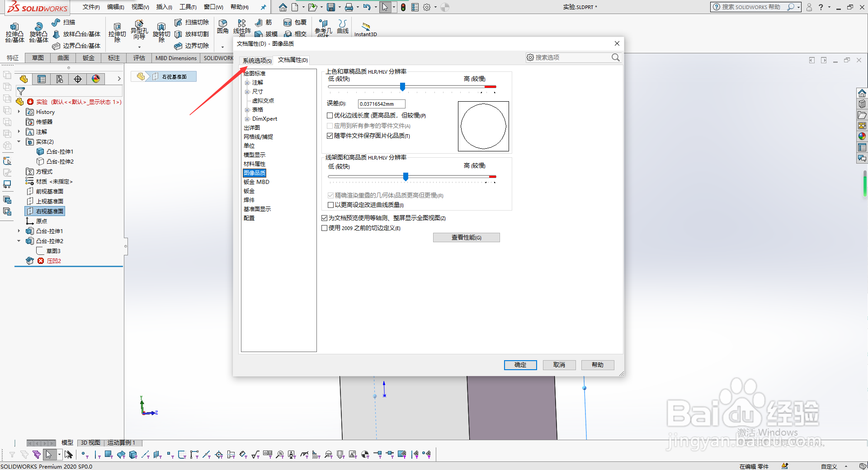Expand the 注解 item in the dialog tree
Viewport: 868px width, 470px height.
pos(247,82)
